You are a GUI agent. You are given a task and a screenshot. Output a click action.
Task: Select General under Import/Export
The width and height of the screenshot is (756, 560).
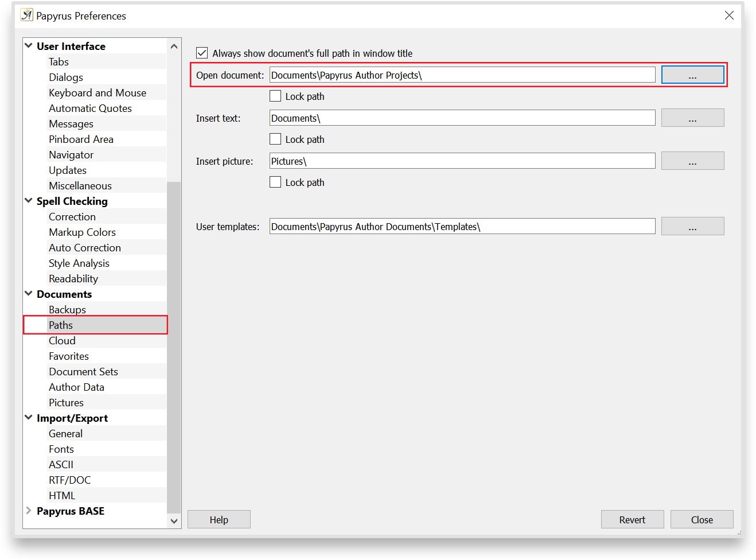[x=65, y=434]
